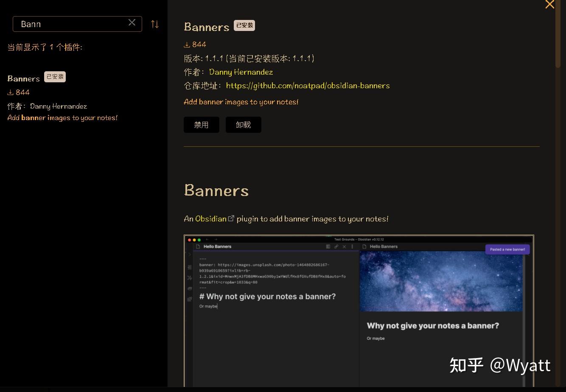Open the external link icon beside "Obsidian"

pos(231,218)
